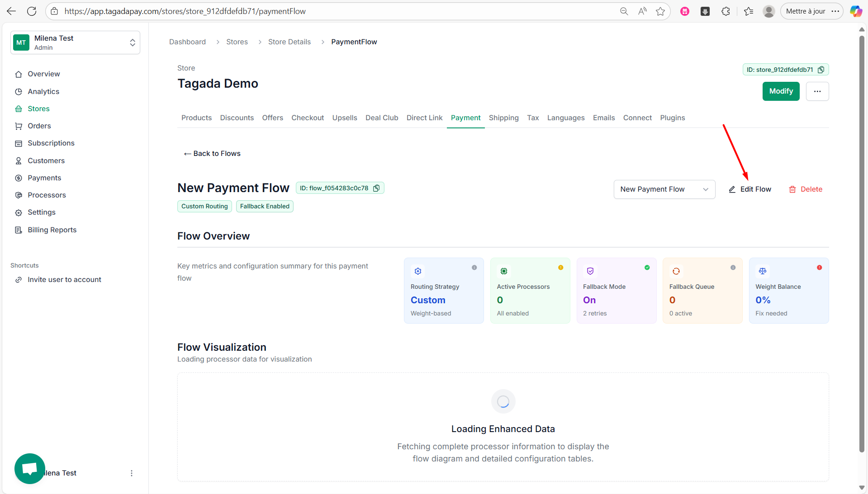Switch to the Shipping tab
This screenshot has height=494, width=868.
tap(503, 118)
